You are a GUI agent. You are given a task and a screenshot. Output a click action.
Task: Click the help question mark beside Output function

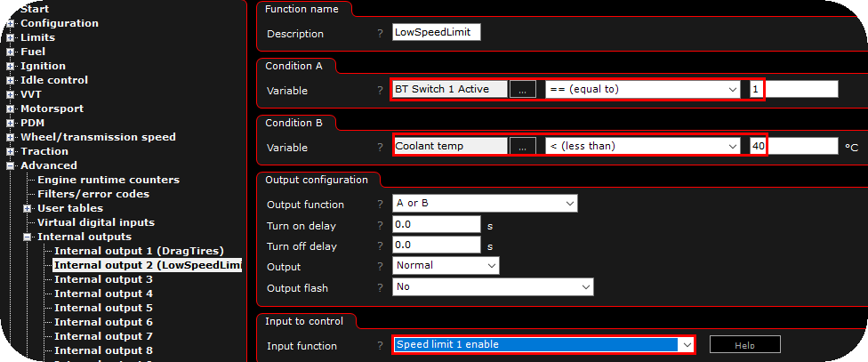coord(381,205)
